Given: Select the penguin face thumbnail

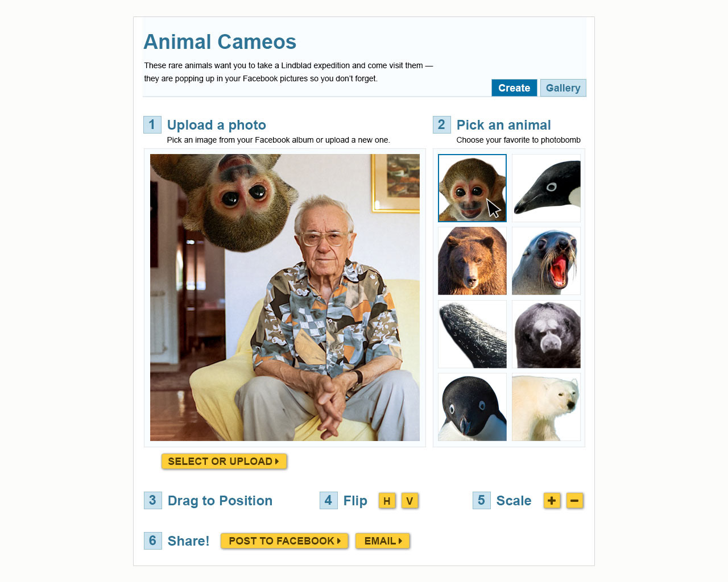Looking at the screenshot, I should tap(472, 407).
